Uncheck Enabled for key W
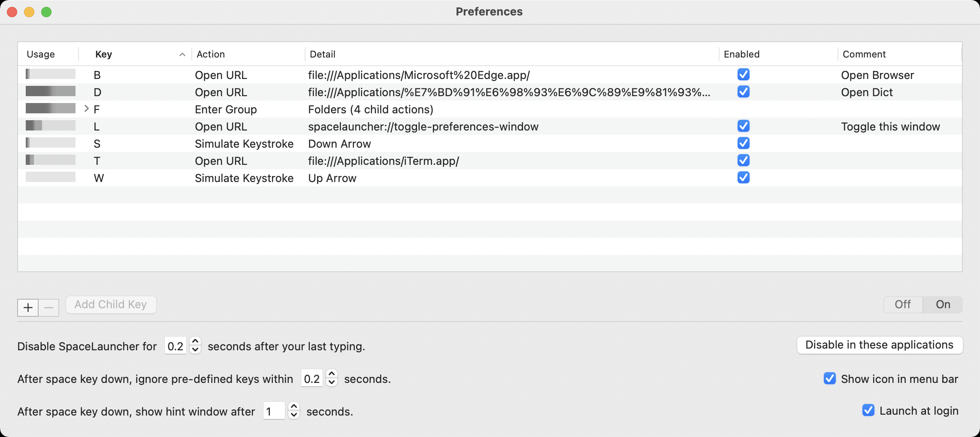The image size is (980, 437). coord(744,177)
